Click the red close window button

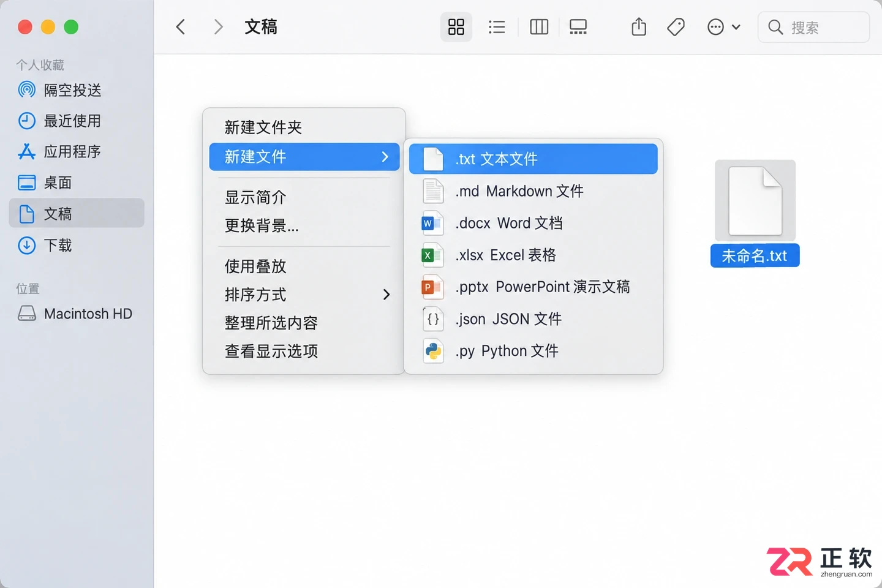(x=25, y=27)
